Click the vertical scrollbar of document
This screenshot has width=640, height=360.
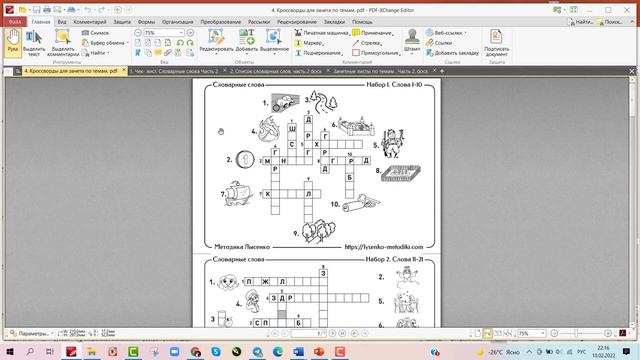[x=632, y=202]
